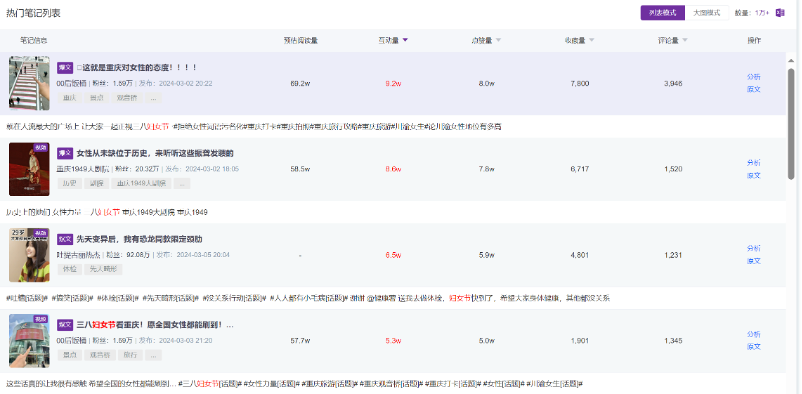
Task: Click 爆文 badge on 三八妇女节看重庆 note
Action: point(65,325)
